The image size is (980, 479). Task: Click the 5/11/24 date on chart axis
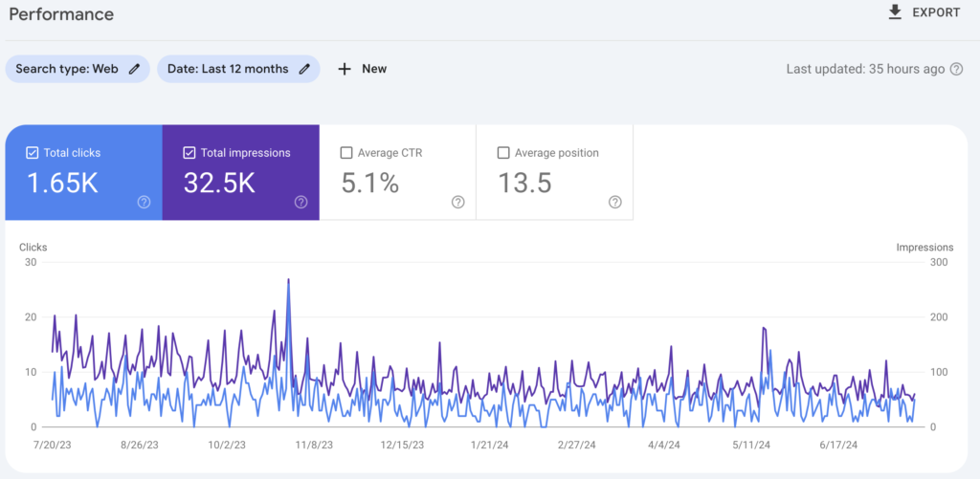click(752, 446)
